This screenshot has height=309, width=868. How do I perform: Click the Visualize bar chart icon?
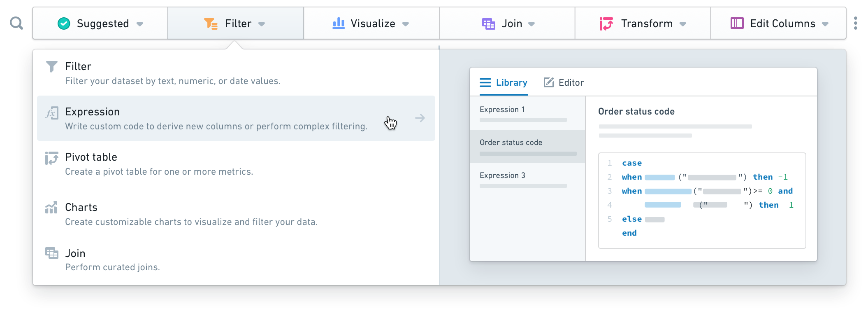[x=339, y=23]
